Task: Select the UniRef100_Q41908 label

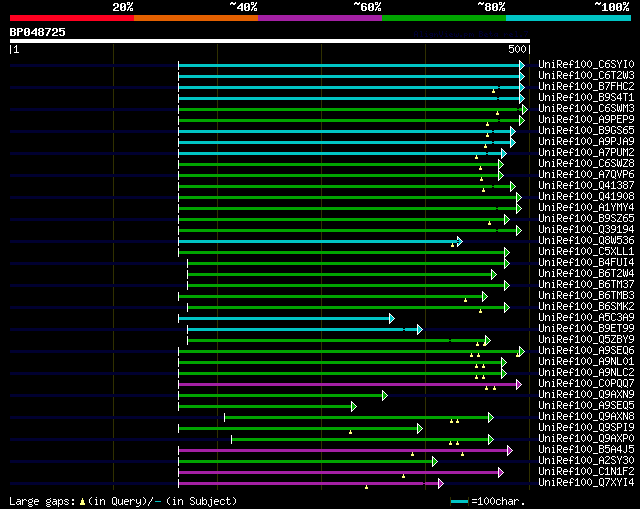Action: pos(586,196)
